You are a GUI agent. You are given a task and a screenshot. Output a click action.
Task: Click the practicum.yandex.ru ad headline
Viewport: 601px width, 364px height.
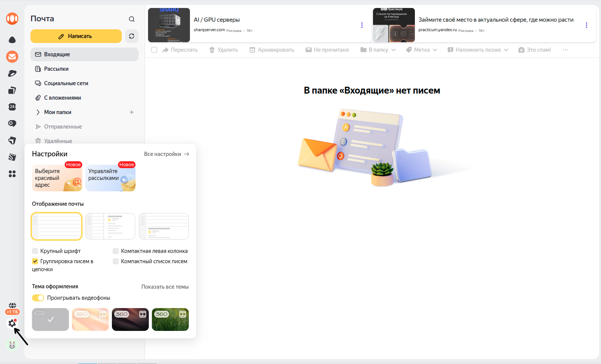496,20
